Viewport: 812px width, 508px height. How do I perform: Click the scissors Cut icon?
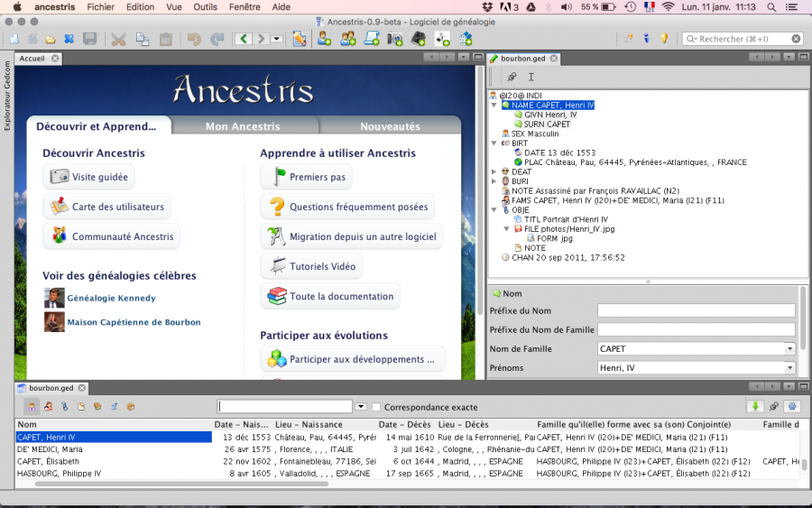(118, 40)
